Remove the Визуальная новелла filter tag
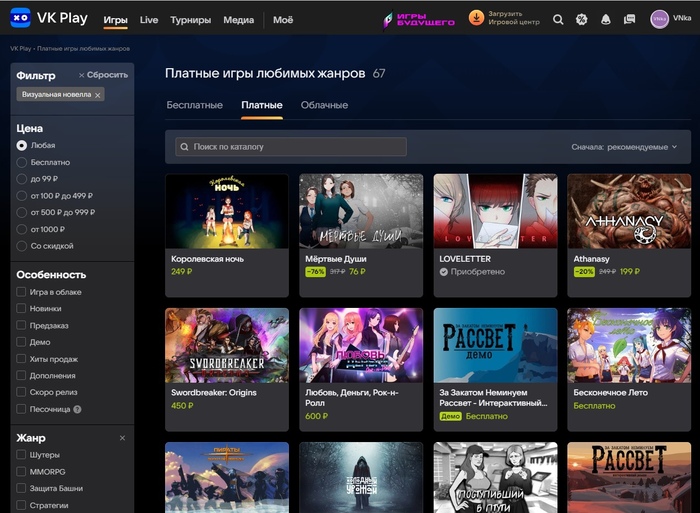Screen dimensions: 700x513 (98, 95)
